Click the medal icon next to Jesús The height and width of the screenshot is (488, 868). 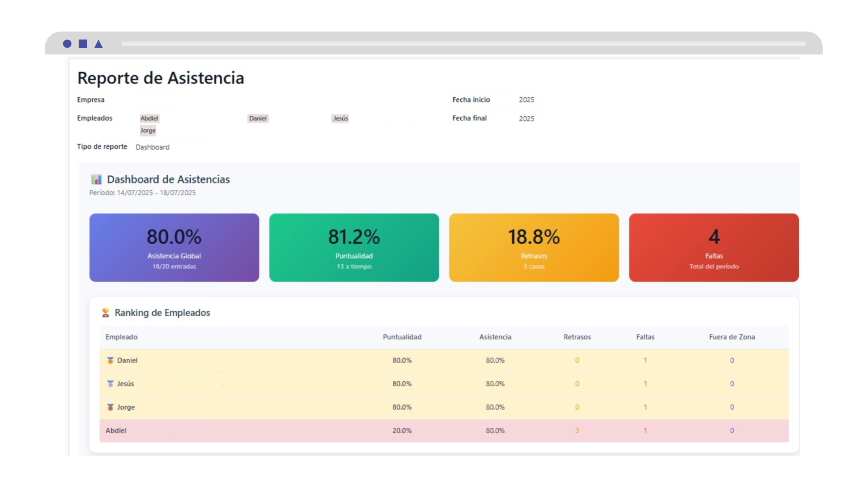[110, 384]
